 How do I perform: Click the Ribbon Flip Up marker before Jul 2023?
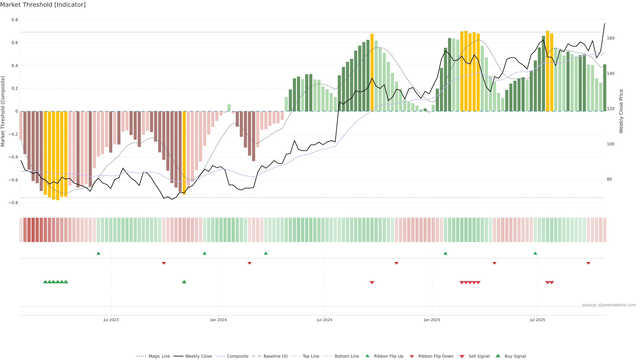98,253
